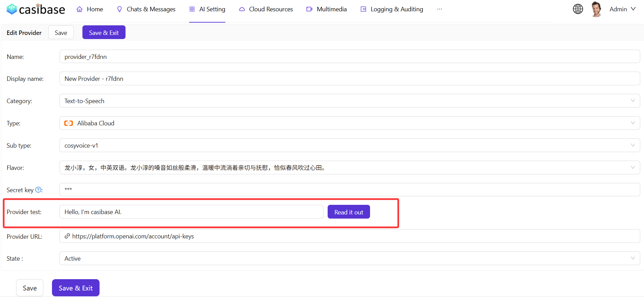Open the more menu ellipsis
The height and width of the screenshot is (298, 644).
point(439,9)
